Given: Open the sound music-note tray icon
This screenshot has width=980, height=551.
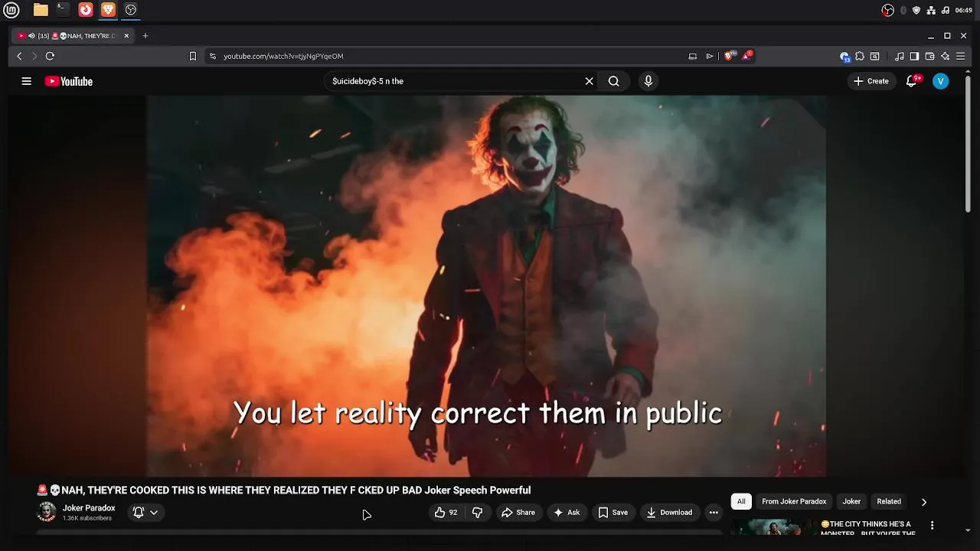Looking at the screenshot, I should click(x=946, y=11).
